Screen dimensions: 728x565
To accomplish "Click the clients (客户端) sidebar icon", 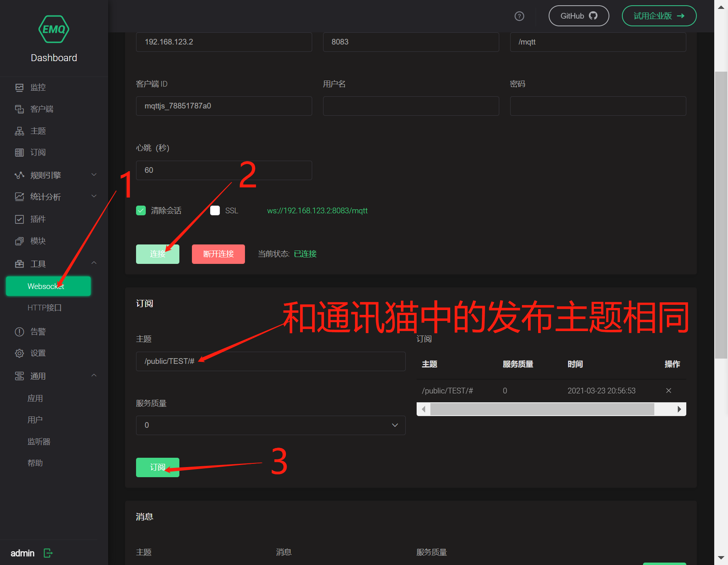I will point(19,109).
